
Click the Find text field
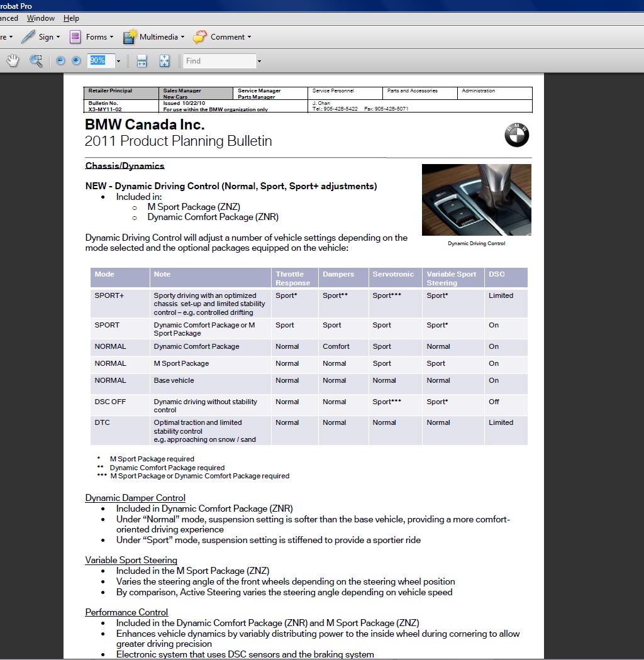(x=219, y=60)
